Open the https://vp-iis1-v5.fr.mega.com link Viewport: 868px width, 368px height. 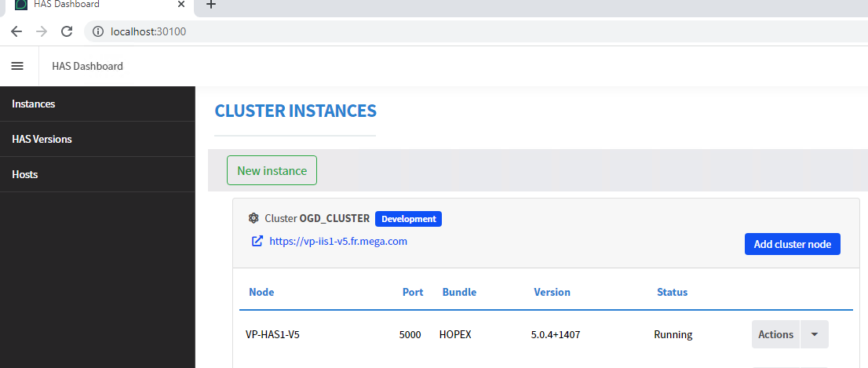[x=338, y=241]
